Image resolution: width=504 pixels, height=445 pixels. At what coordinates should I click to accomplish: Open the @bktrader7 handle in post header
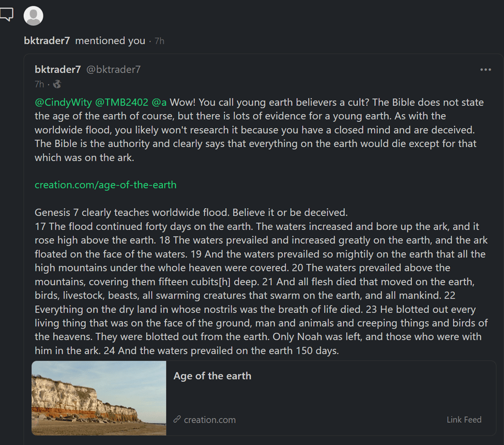pyautogui.click(x=113, y=69)
